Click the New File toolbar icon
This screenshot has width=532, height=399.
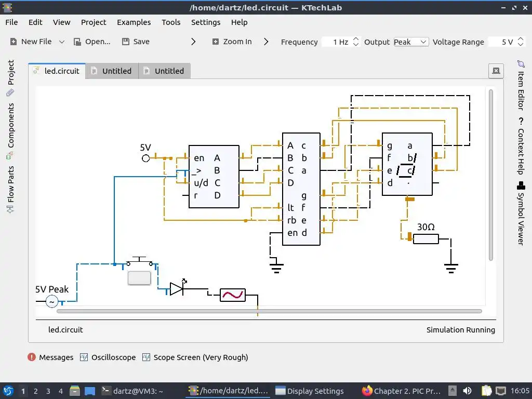pyautogui.click(x=13, y=42)
